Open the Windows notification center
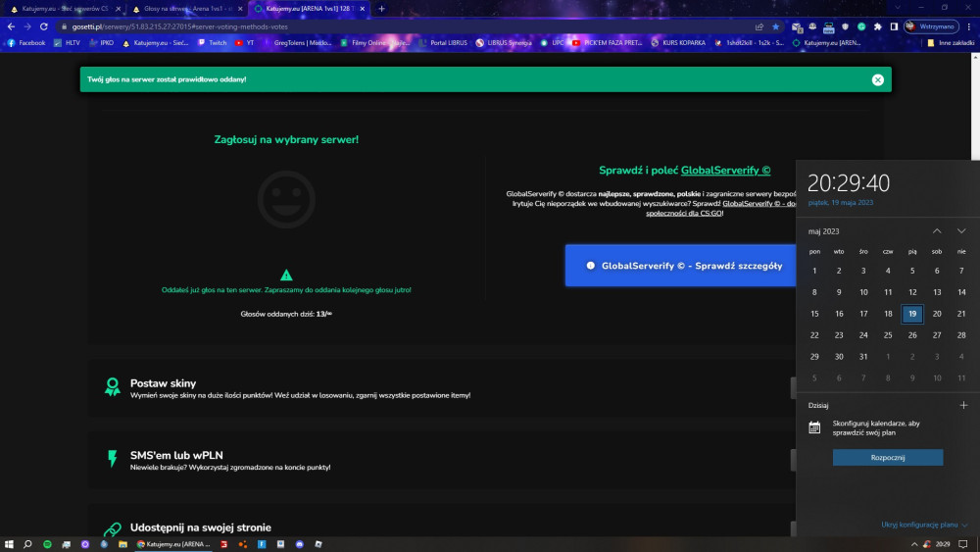Screen dimensions: 980x552 coord(963,544)
